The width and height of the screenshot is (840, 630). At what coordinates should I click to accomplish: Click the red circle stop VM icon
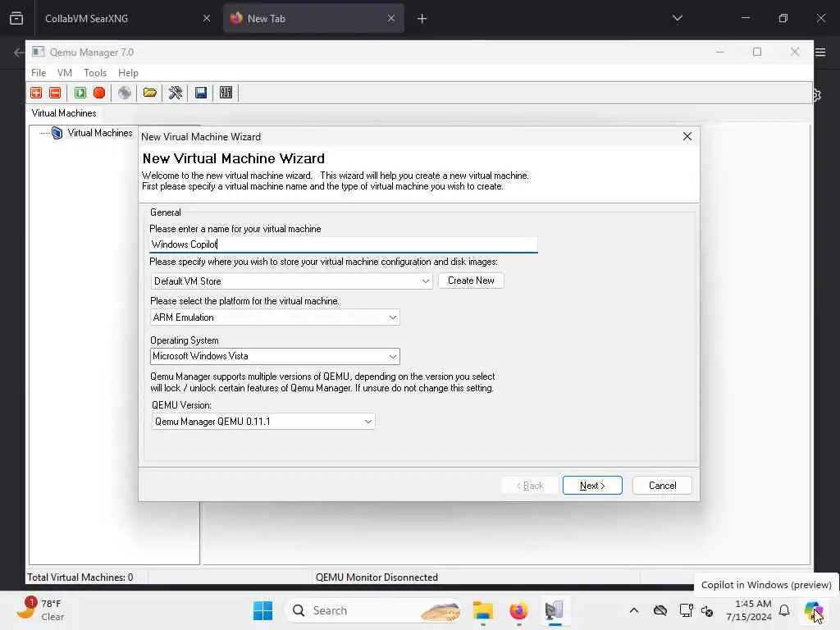click(99, 93)
